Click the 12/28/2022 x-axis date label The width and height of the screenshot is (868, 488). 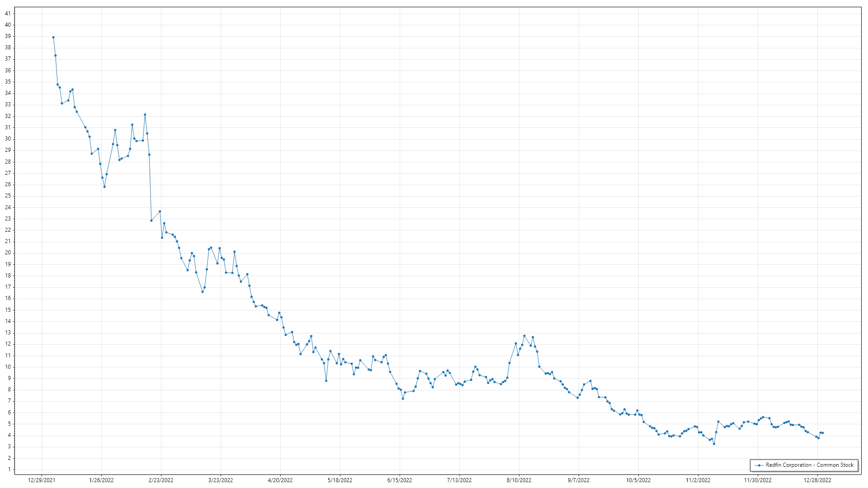(x=817, y=480)
